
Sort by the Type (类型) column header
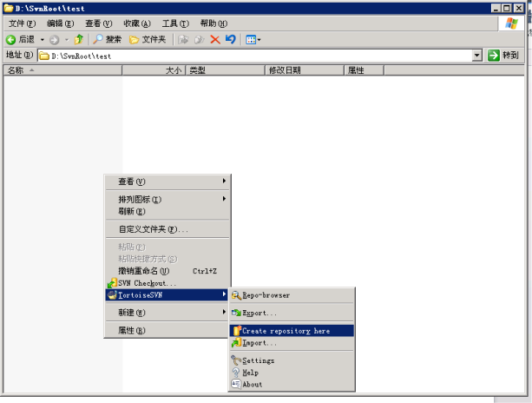pos(225,70)
